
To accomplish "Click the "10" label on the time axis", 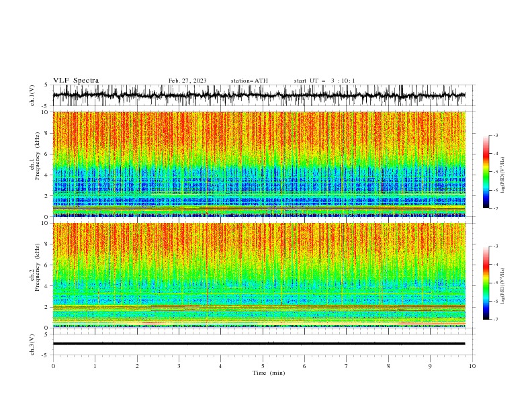I will 472,366.
